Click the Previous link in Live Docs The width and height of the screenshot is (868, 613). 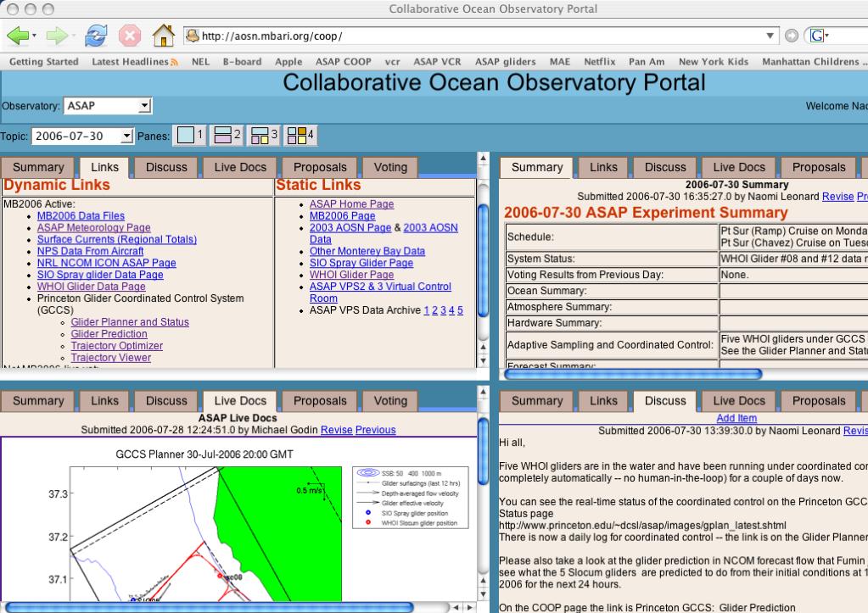coord(375,430)
